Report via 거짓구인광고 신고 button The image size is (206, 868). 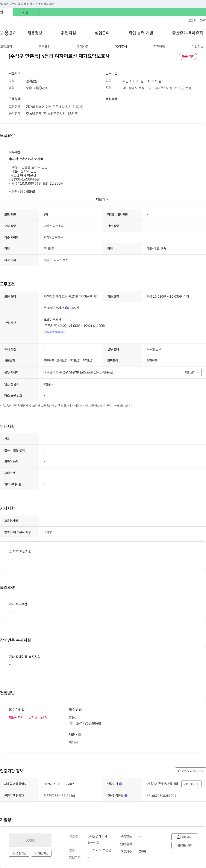(191, 771)
